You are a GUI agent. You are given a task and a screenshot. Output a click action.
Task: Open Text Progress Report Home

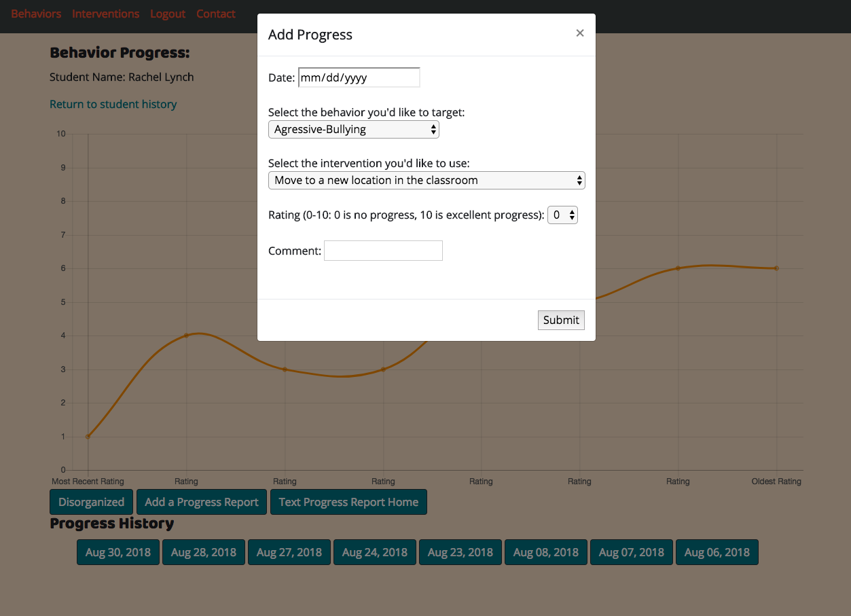click(x=348, y=502)
